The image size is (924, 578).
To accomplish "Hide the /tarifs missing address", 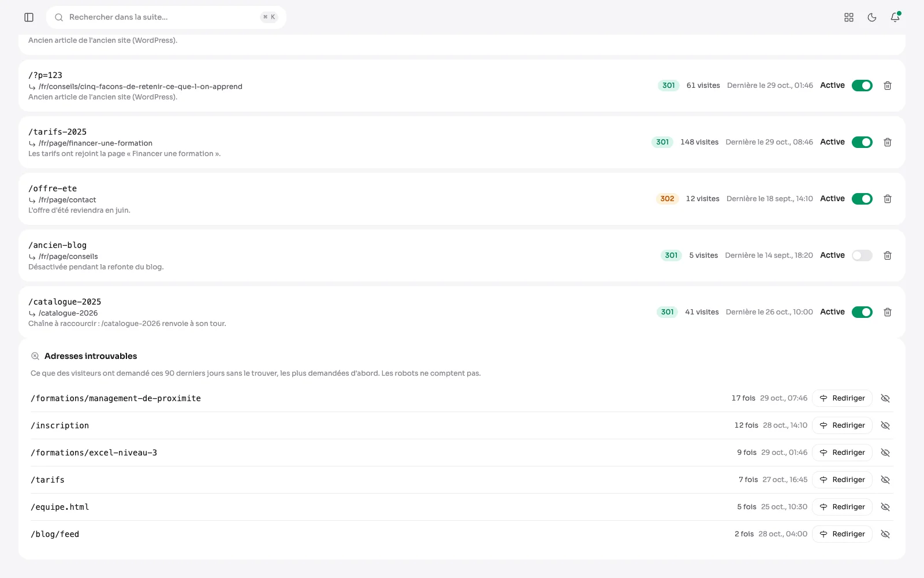I will coord(885,480).
